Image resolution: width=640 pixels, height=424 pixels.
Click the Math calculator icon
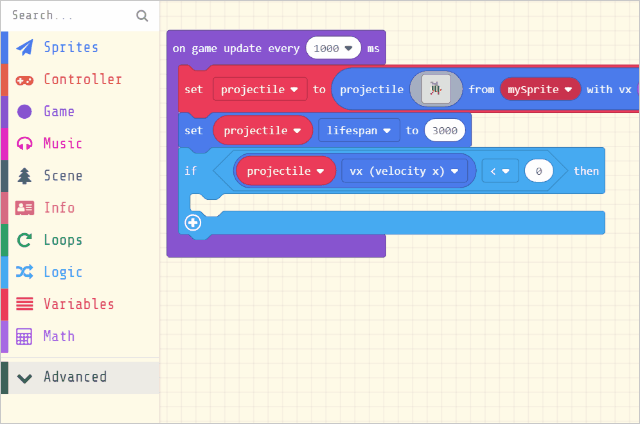(24, 337)
